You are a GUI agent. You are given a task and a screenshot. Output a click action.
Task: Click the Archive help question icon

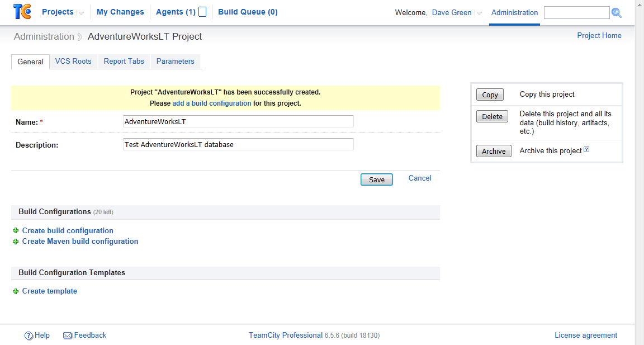586,149
